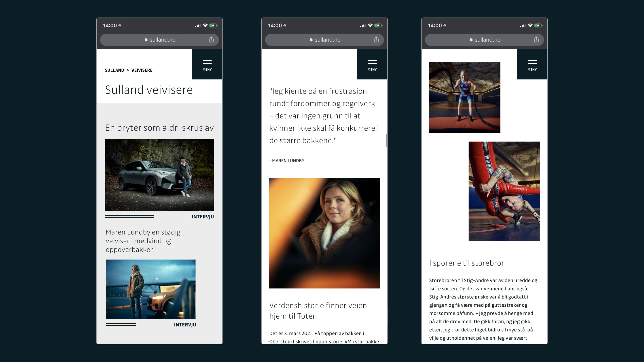Open photo of woman beside orange car

150,289
